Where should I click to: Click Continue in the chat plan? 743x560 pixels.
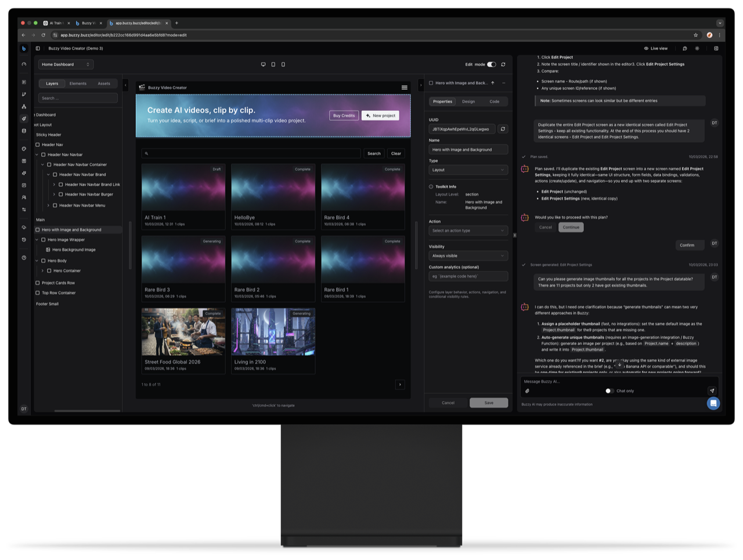coord(571,227)
